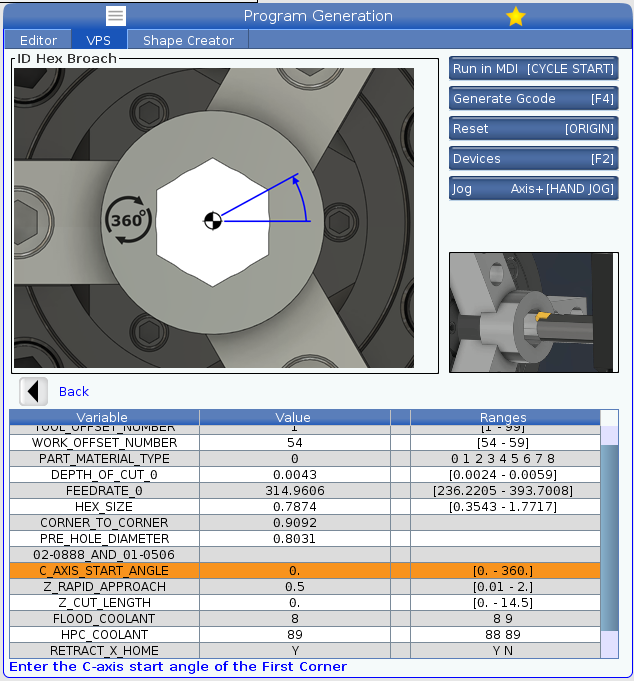Click C_AXIS_START_ANGLE value 0.
634x681 pixels.
click(294, 571)
